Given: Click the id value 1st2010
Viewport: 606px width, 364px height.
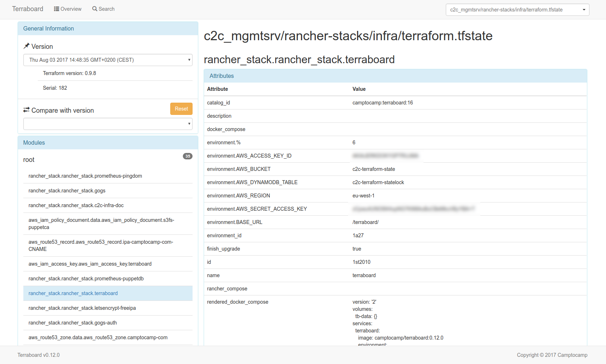Looking at the screenshot, I should point(361,262).
